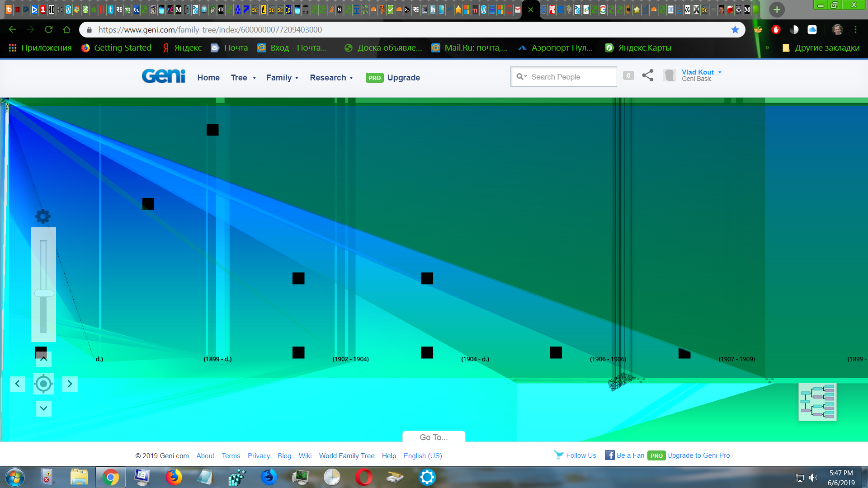Open World Family Tree footer link
Viewport: 868px width, 488px height.
(347, 455)
